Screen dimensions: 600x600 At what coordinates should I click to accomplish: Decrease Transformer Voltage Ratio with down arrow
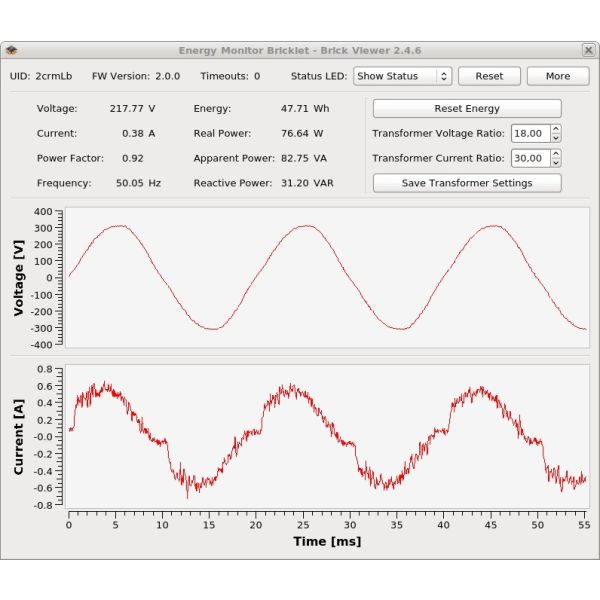pos(556,138)
